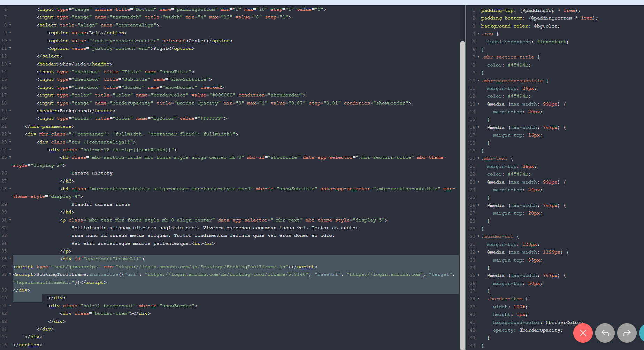This screenshot has width=644, height=350.
Task: Collapse the h3 tag at HTML line 25
Action: click(x=10, y=157)
